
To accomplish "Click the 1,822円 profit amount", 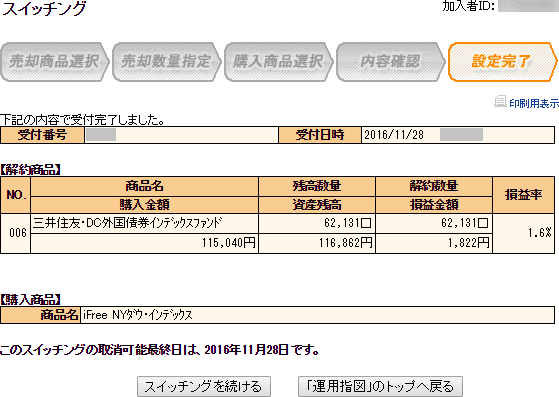I will [469, 243].
